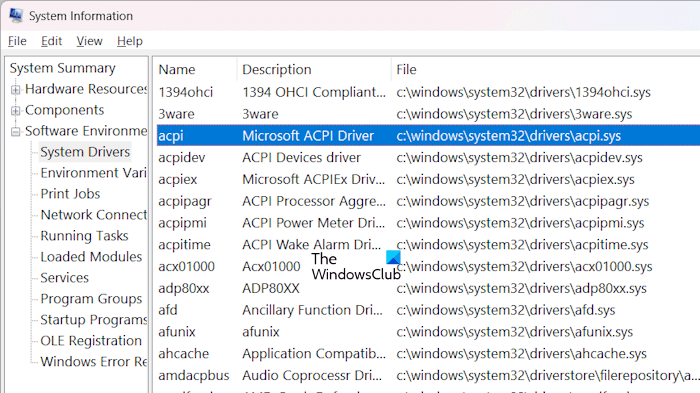Click the System Information app icon
This screenshot has width=700, height=393.
point(16,15)
